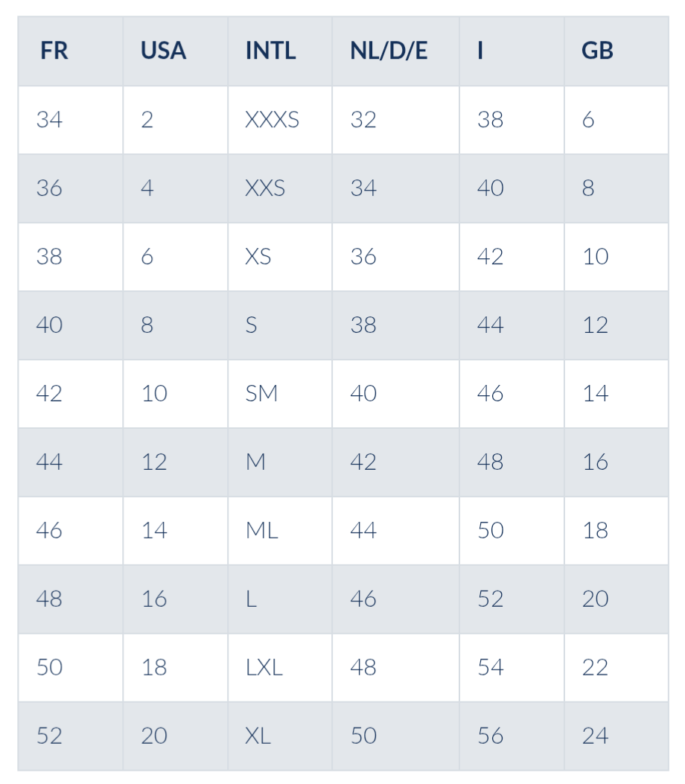The width and height of the screenshot is (685, 784).
Task: Select the GB column header
Action: pyautogui.click(x=616, y=51)
